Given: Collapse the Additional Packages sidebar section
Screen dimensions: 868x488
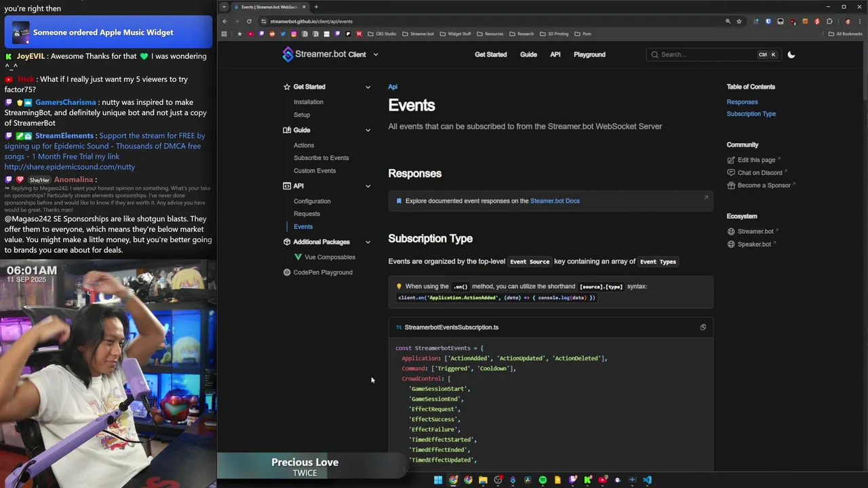Looking at the screenshot, I should point(368,242).
